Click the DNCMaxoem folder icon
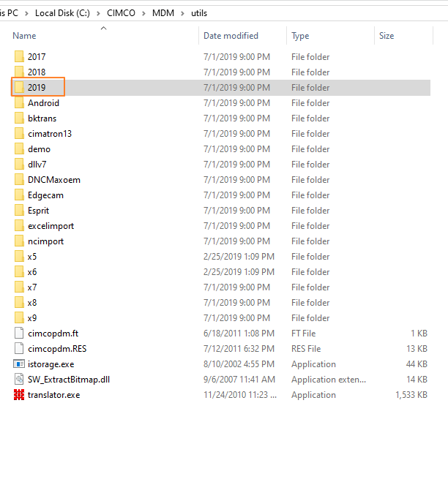 coord(19,179)
